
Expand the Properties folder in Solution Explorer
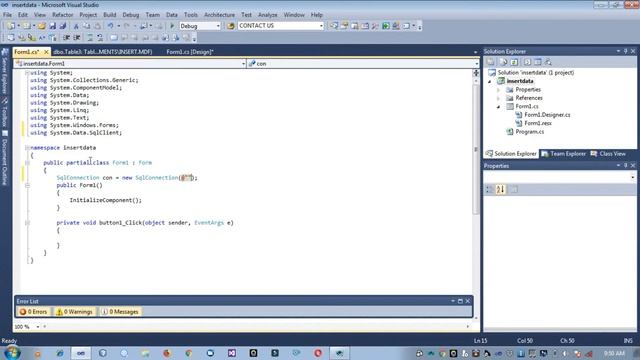tap(498, 90)
